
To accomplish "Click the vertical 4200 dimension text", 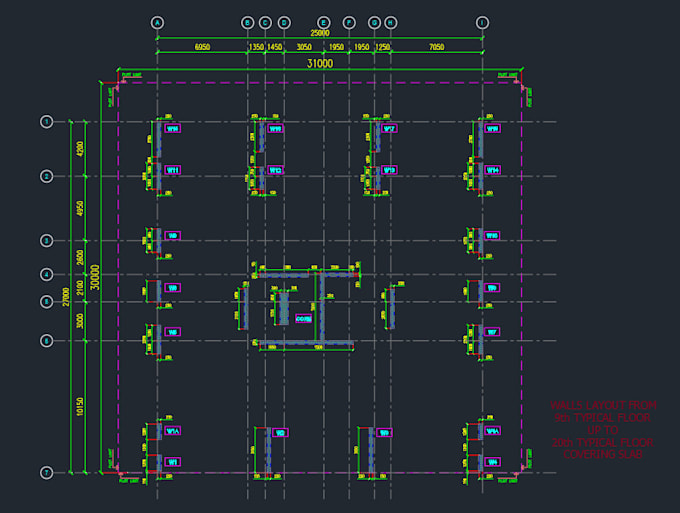I will click(80, 149).
